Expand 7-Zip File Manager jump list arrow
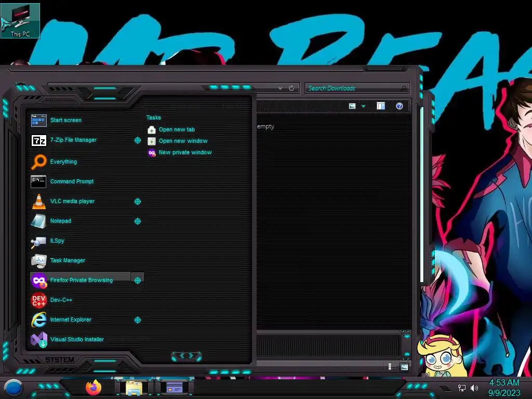The height and width of the screenshot is (399, 532). [137, 140]
